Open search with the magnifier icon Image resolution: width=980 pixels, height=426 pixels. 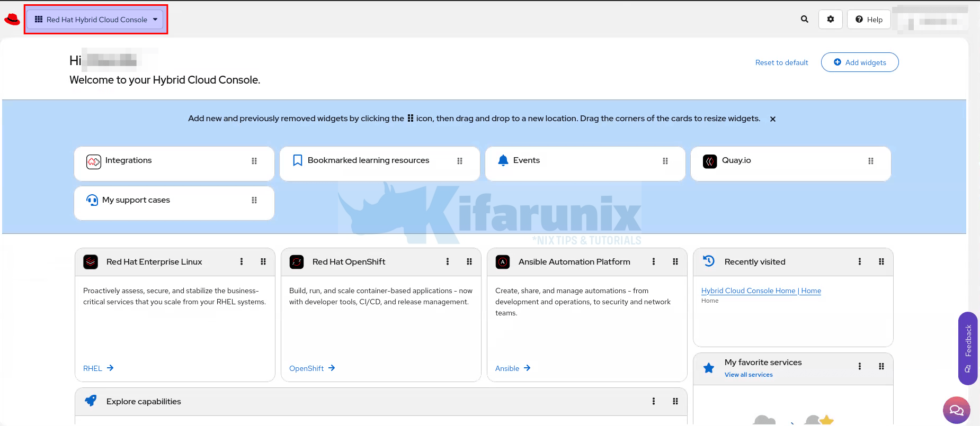point(805,19)
